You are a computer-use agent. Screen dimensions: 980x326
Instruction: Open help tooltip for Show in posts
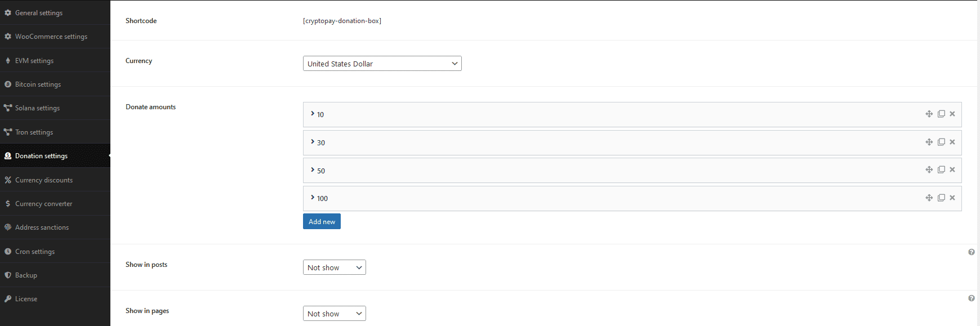(x=972, y=252)
